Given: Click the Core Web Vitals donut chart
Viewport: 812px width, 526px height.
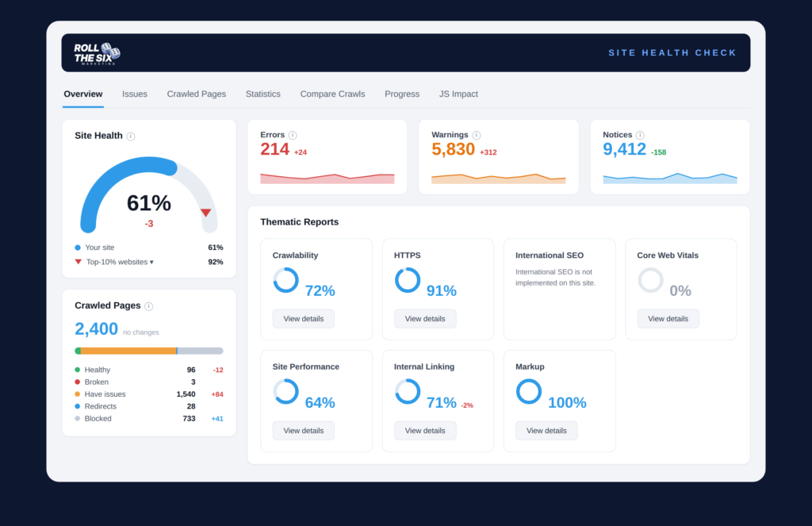Looking at the screenshot, I should tap(650, 280).
